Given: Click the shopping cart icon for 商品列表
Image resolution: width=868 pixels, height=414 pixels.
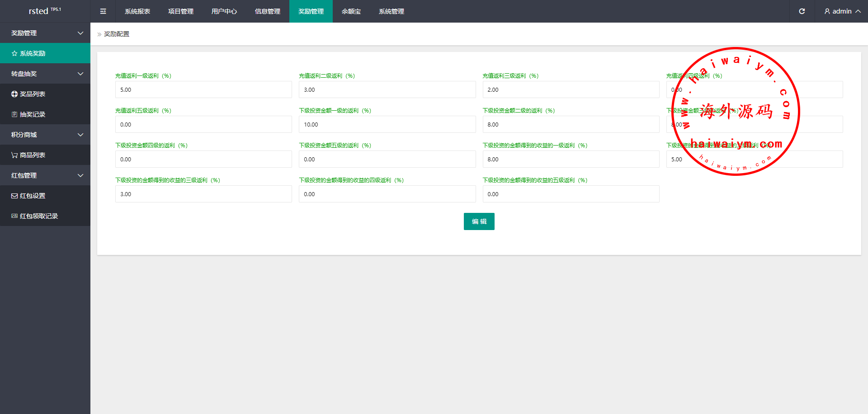Looking at the screenshot, I should 14,155.
